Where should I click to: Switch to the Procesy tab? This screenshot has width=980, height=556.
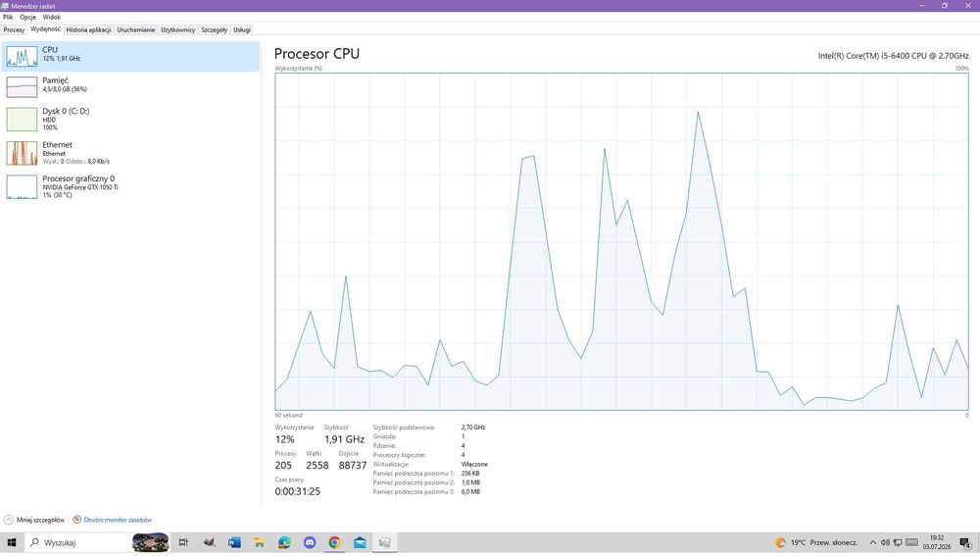pos(14,29)
